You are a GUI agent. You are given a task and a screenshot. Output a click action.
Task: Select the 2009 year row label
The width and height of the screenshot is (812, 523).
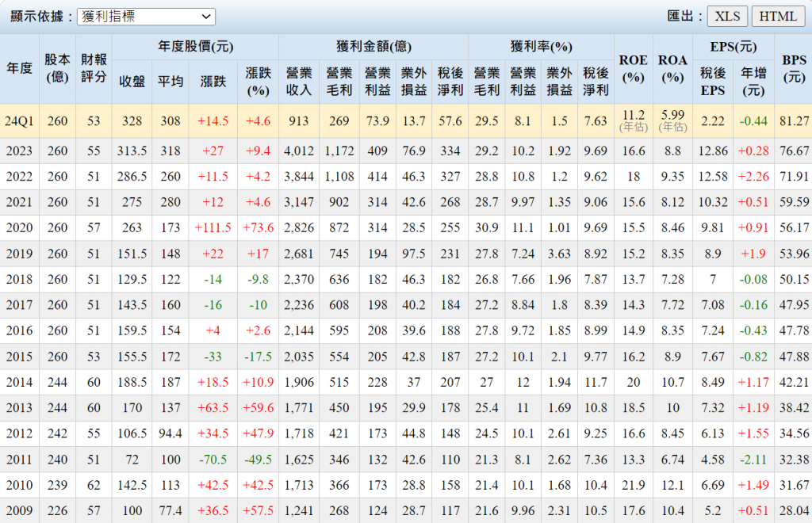point(20,510)
